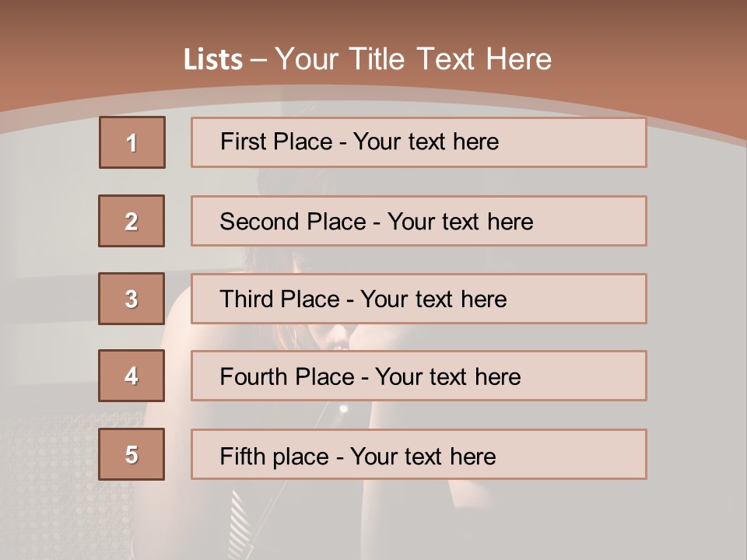This screenshot has height=560, width=747.
Task: Select the First Place text box
Action: click(419, 142)
